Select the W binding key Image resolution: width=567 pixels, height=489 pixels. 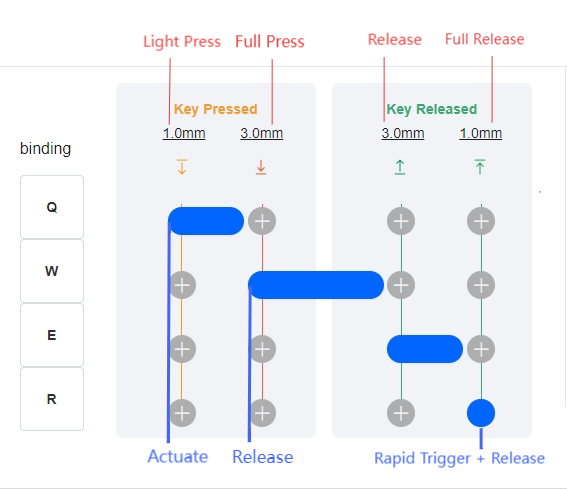(x=52, y=271)
